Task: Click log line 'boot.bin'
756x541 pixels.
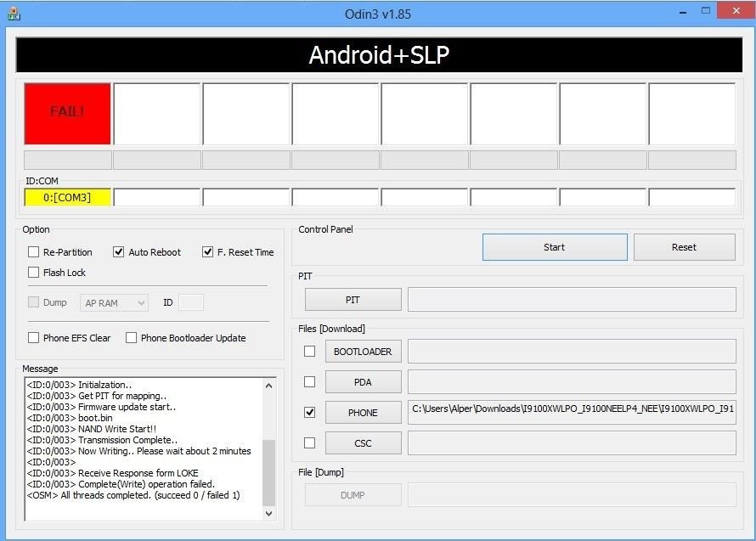Action: point(70,418)
